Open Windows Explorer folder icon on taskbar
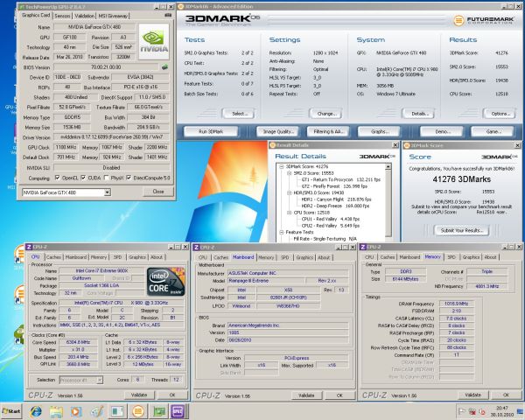 point(56,411)
